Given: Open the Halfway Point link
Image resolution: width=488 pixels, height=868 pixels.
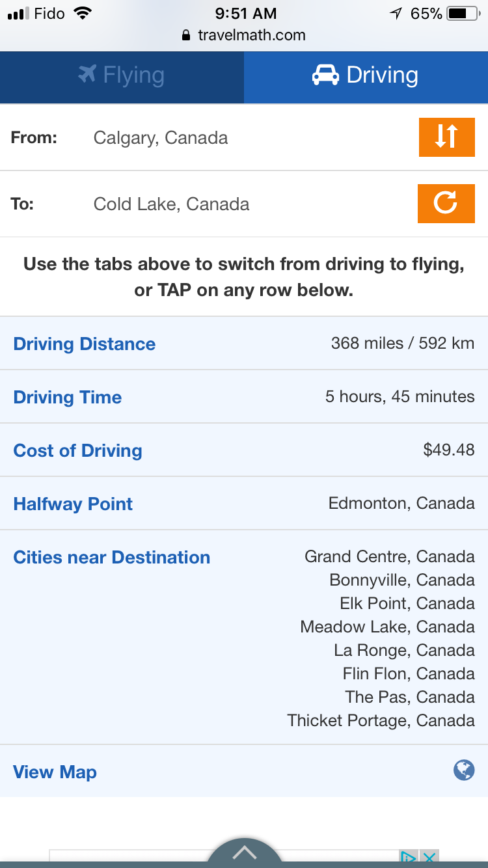Looking at the screenshot, I should click(73, 504).
